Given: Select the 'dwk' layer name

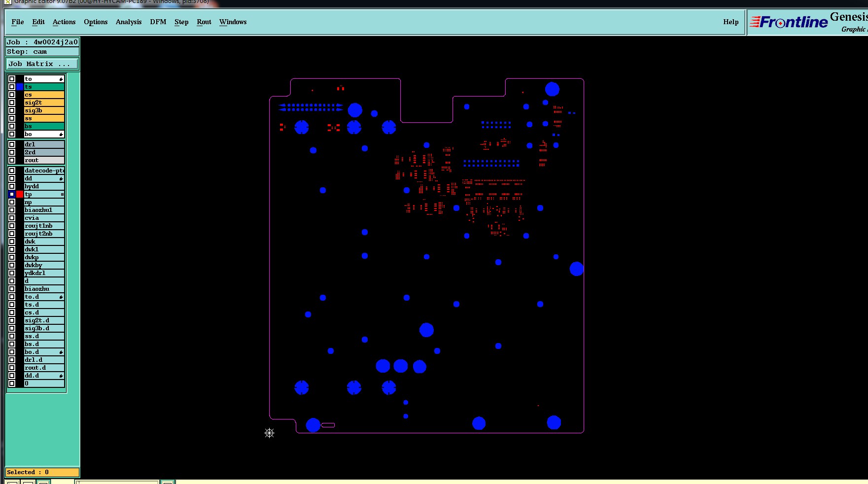Looking at the screenshot, I should (x=44, y=242).
